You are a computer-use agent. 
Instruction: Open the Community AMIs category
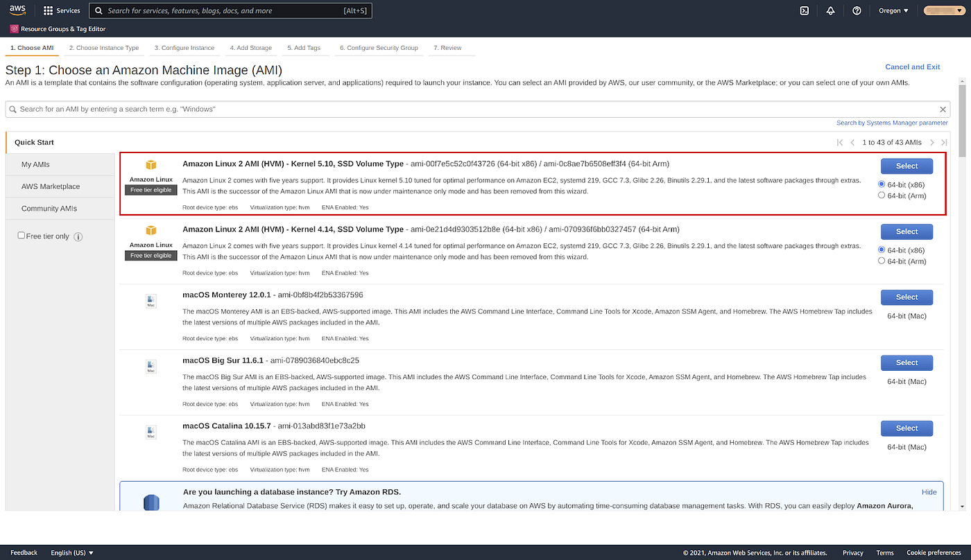tap(60, 209)
